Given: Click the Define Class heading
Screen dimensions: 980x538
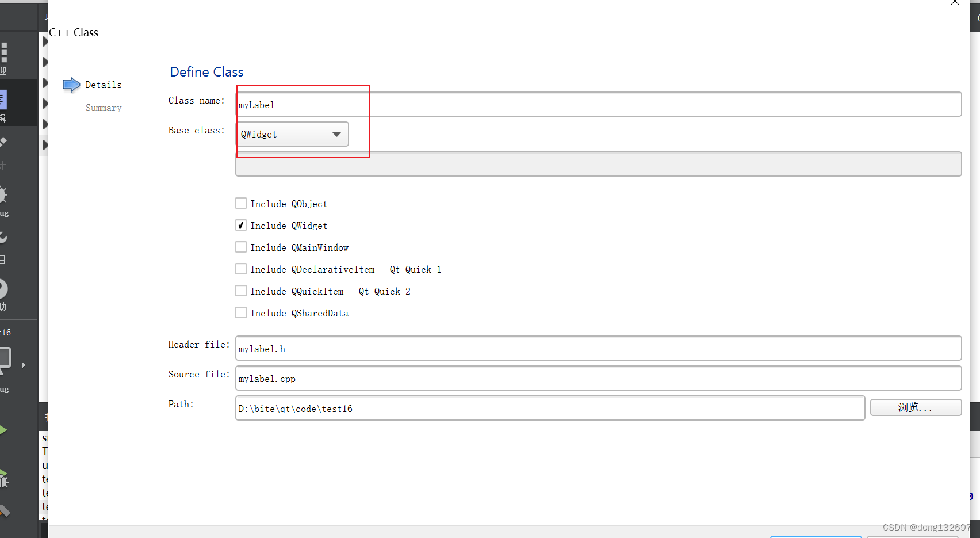Looking at the screenshot, I should pos(206,72).
